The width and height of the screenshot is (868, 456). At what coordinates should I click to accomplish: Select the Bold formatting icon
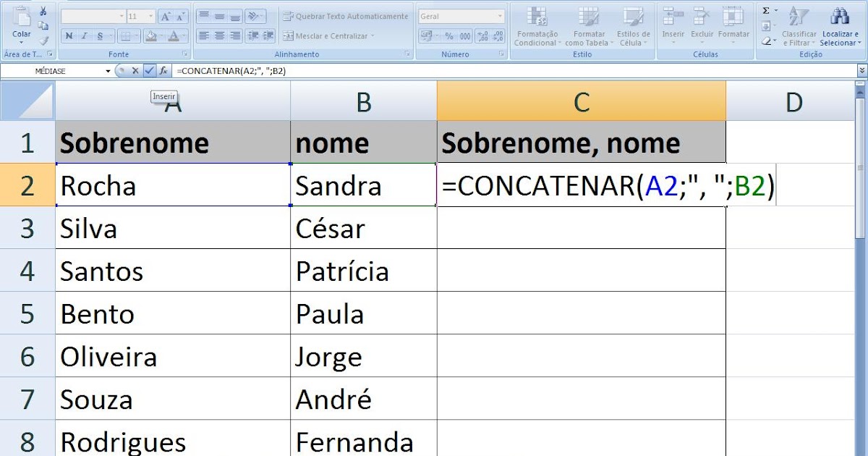click(x=69, y=35)
